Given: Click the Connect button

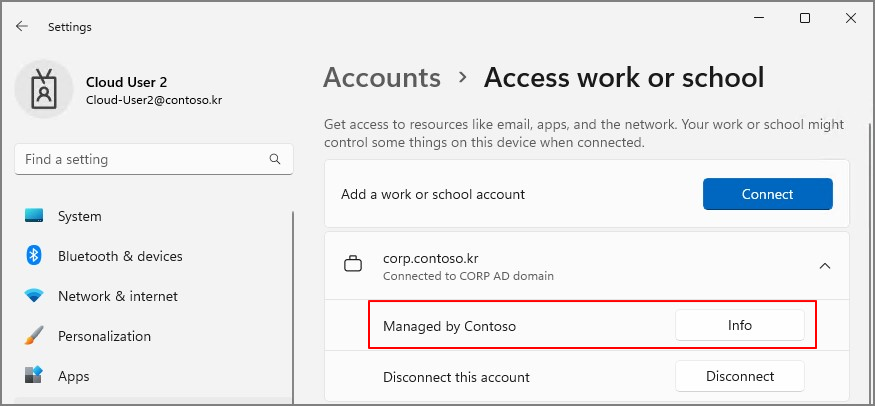Looking at the screenshot, I should 767,194.
